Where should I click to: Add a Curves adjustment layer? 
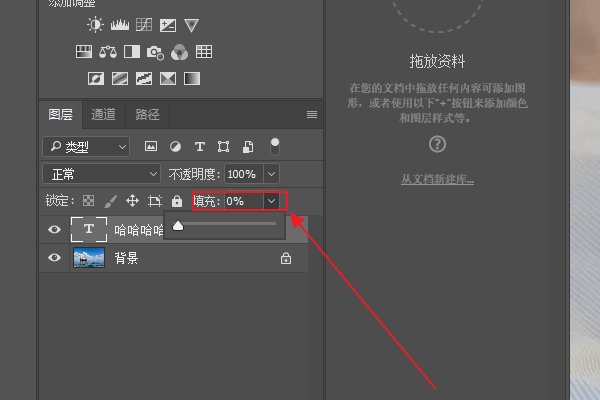tap(144, 25)
